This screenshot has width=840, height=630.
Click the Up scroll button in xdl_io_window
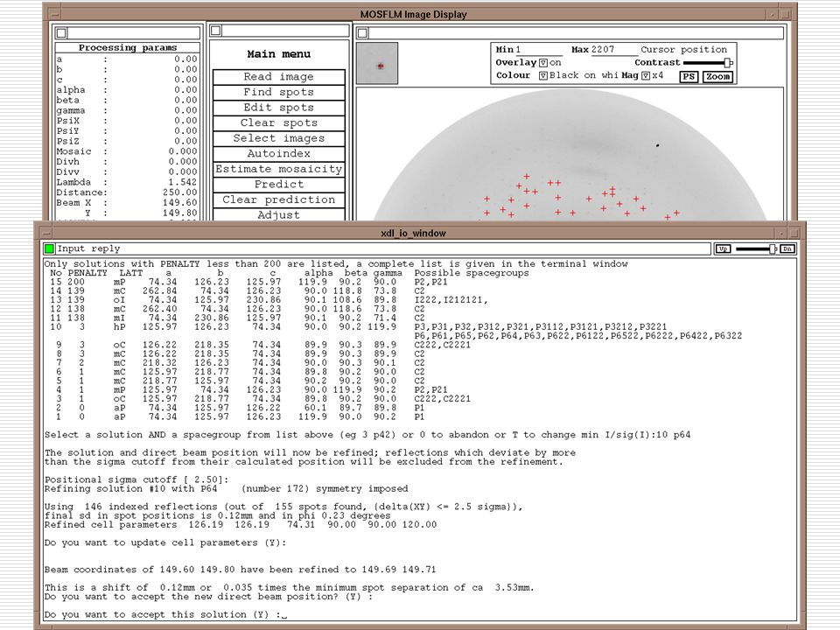pos(724,248)
